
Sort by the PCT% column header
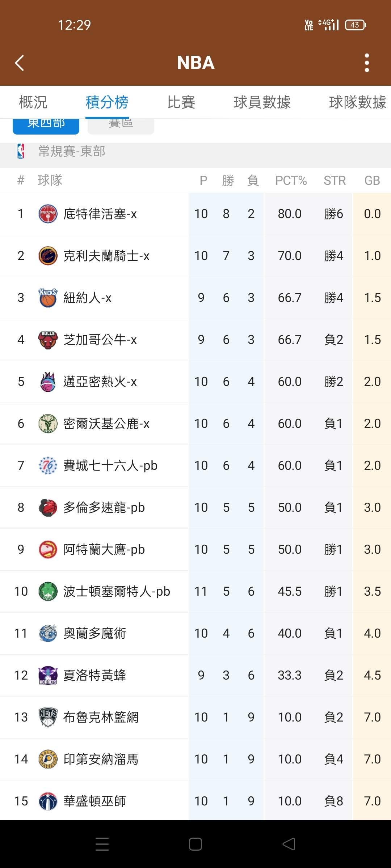click(291, 180)
